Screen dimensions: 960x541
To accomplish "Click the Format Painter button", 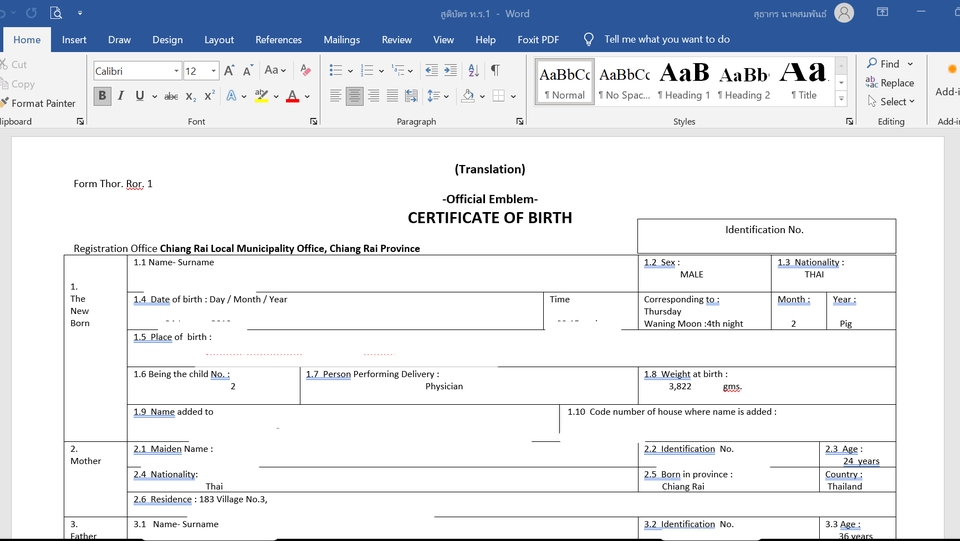I will (x=38, y=103).
